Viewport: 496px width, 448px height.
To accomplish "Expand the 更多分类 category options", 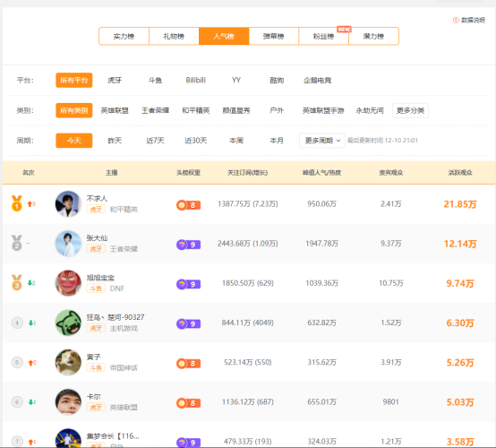I will pyautogui.click(x=410, y=110).
